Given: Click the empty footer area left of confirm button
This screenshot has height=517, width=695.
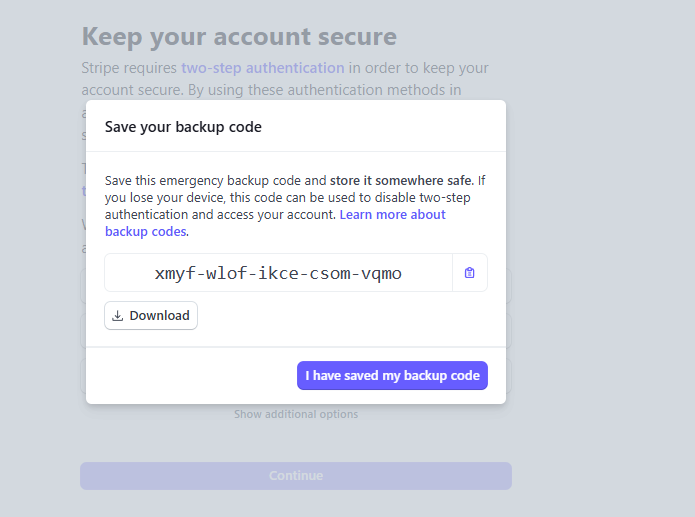Looking at the screenshot, I should coord(190,376).
